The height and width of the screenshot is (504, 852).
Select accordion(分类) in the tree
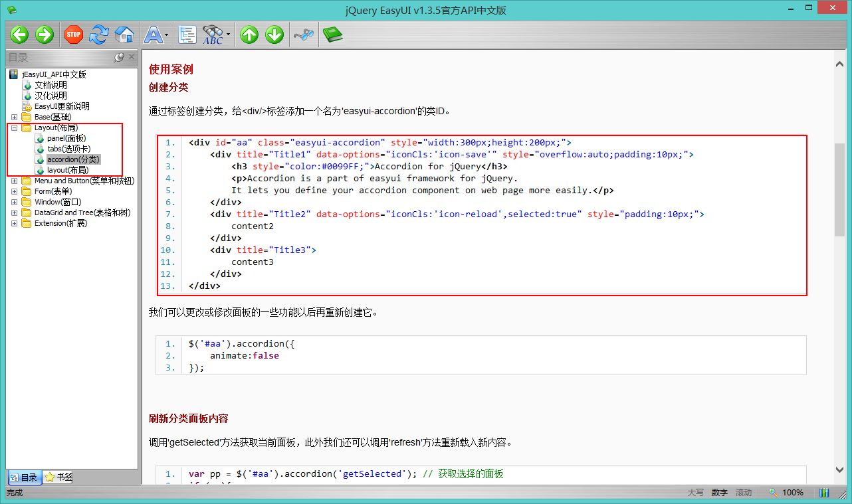pos(73,159)
